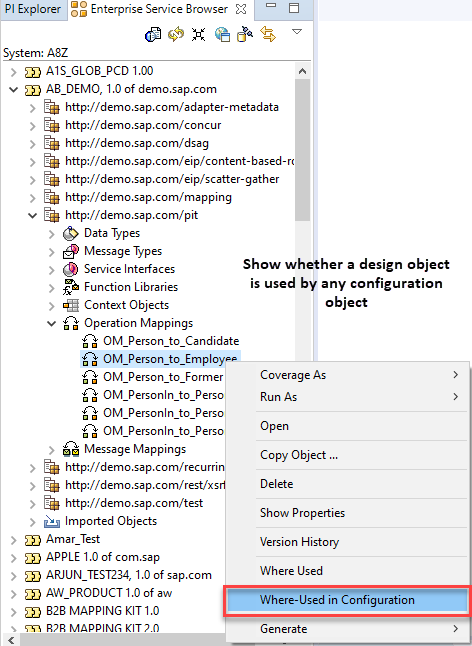Select the Enterprise Service Browser tab
The image size is (472, 646).
coord(159,9)
